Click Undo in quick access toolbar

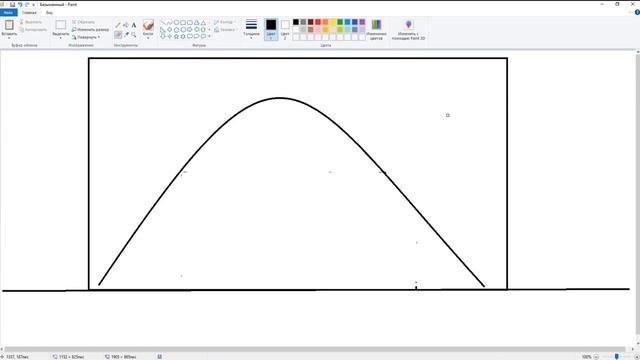pos(20,4)
